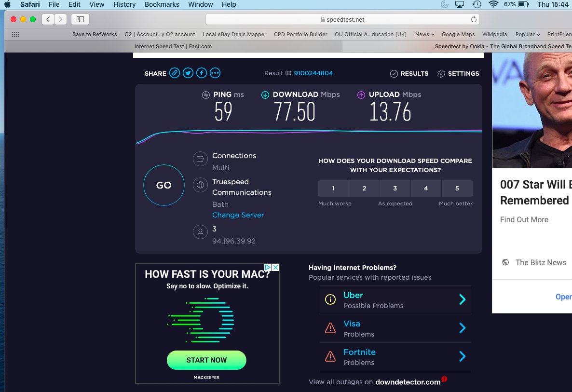This screenshot has width=572, height=392.
Task: Open the Safari menu
Action: (x=30, y=4)
